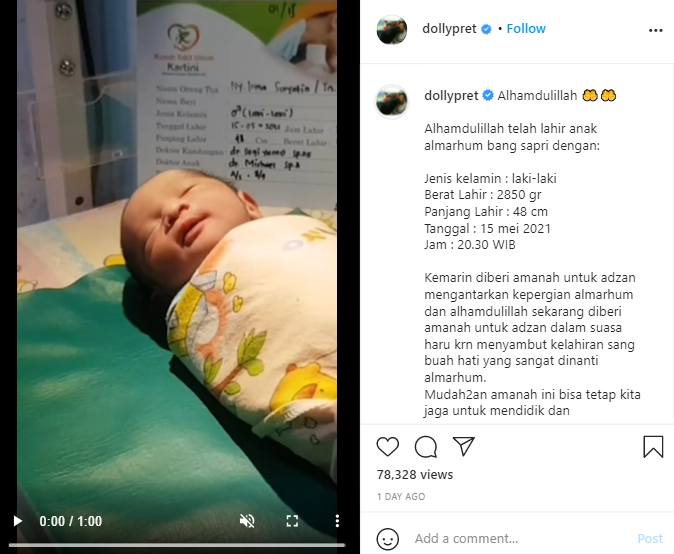674x554 pixels.
Task: Open the 1 DAY AGO timestamp link
Action: [x=401, y=497]
